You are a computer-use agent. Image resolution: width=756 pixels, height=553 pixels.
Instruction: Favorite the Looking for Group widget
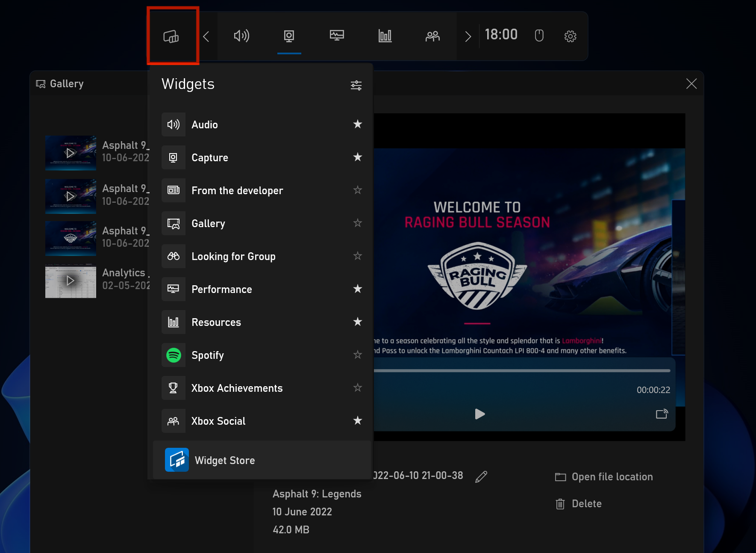[358, 256]
